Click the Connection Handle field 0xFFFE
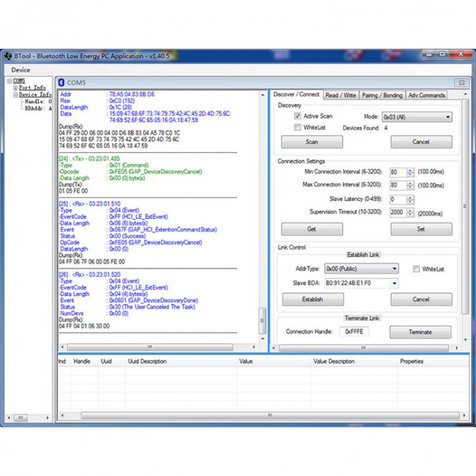476x476 pixels. 354,331
